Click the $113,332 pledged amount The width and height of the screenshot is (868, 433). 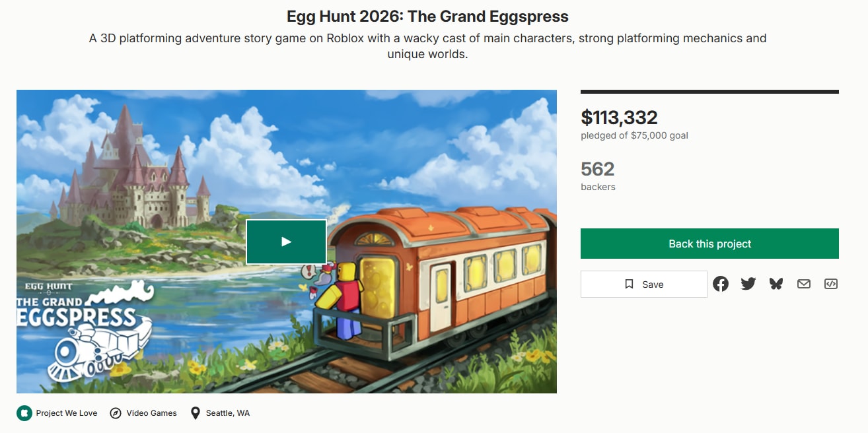pyautogui.click(x=619, y=117)
